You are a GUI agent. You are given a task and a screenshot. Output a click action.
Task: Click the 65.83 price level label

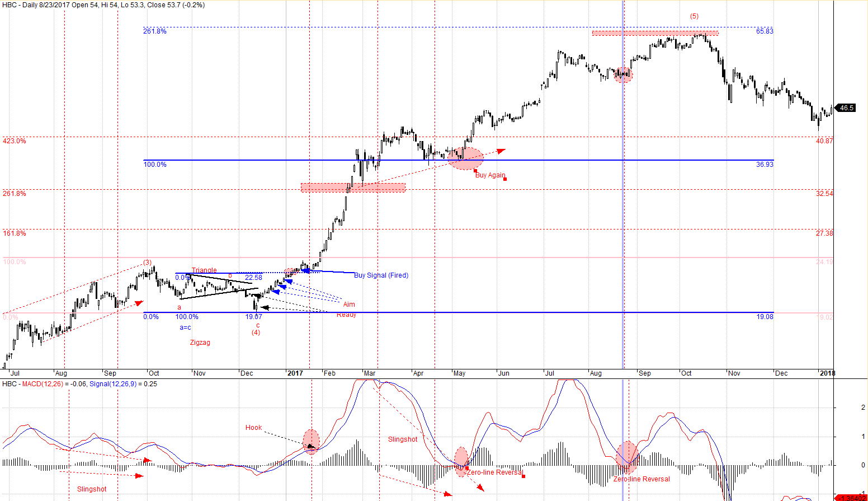point(765,31)
